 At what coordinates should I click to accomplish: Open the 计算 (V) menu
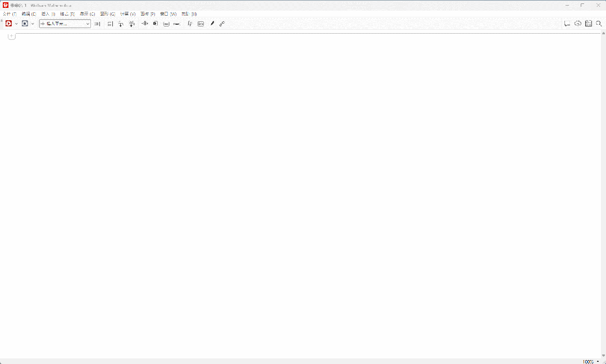coord(127,14)
